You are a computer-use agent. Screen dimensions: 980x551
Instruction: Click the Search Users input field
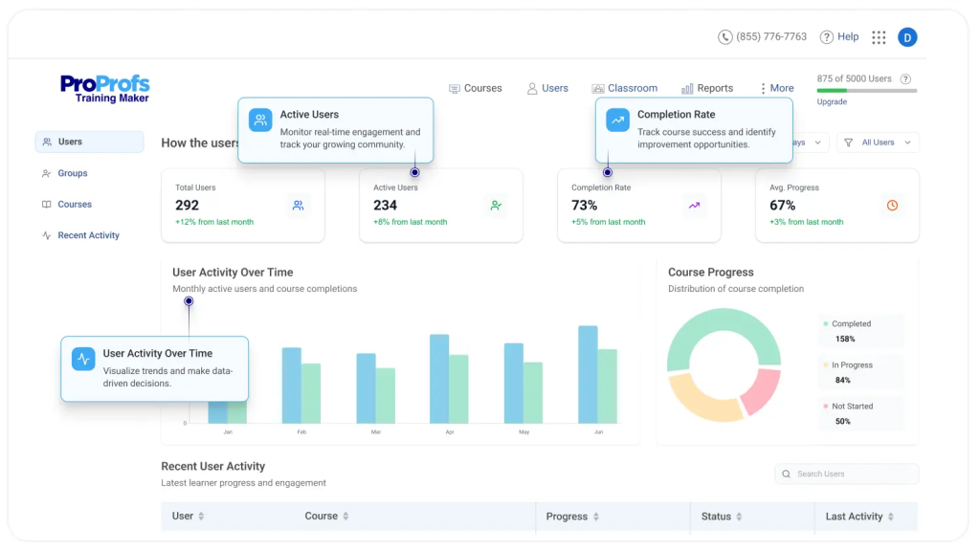click(x=847, y=474)
